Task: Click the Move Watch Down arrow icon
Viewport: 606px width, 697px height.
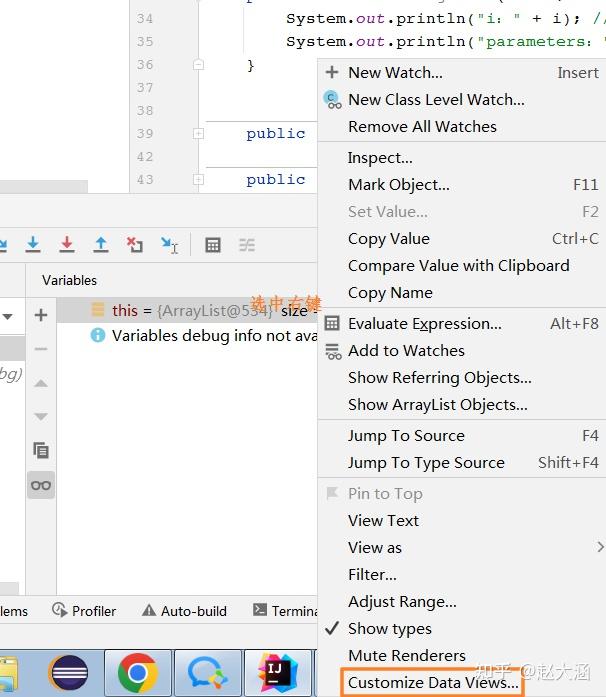Action: [x=41, y=417]
